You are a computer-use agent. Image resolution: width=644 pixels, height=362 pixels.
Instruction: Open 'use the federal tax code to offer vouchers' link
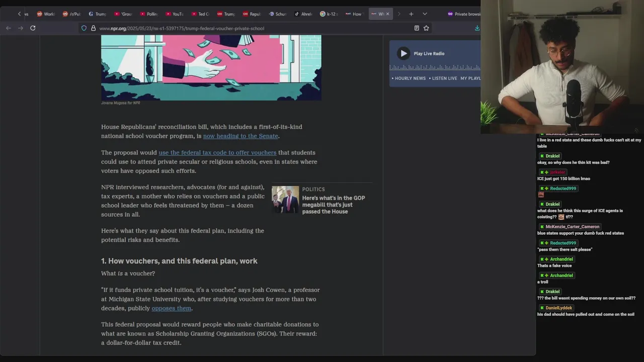coord(217,153)
